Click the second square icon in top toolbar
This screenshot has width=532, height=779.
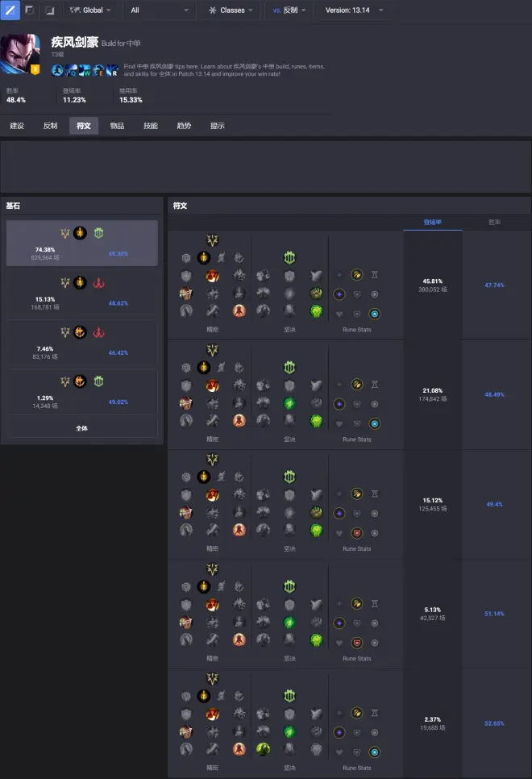click(x=30, y=10)
